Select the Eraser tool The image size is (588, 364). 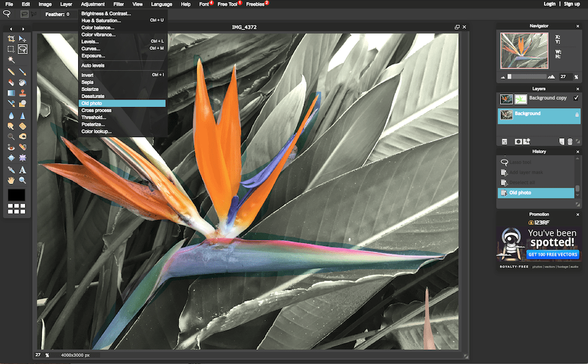point(11,82)
